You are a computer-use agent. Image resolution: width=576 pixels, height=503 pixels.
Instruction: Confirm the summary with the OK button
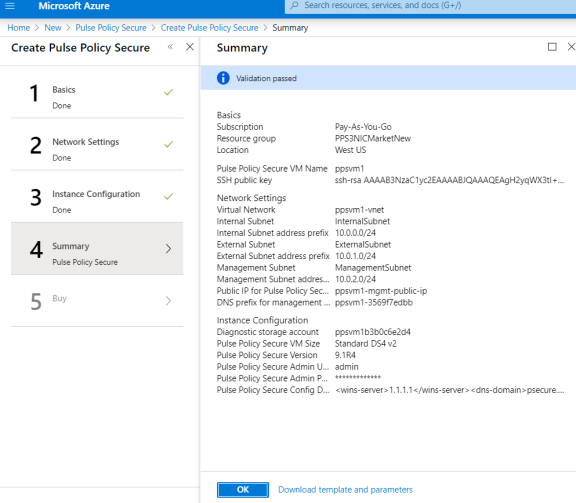243,490
